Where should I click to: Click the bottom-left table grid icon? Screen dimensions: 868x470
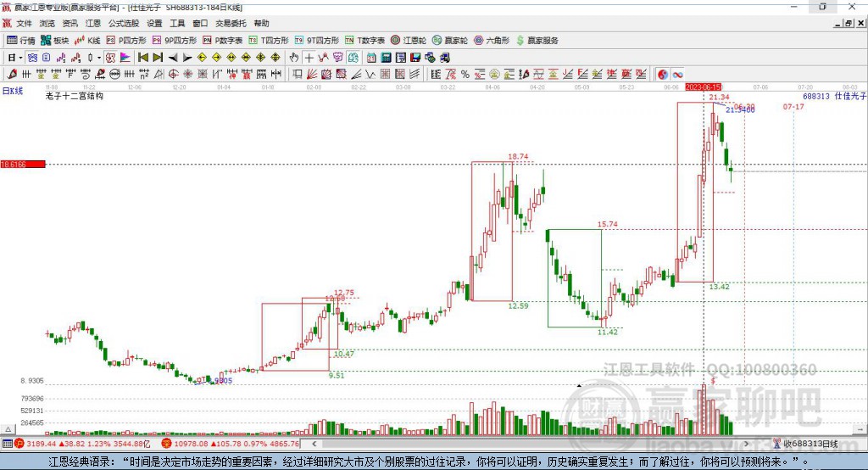(x=7, y=444)
